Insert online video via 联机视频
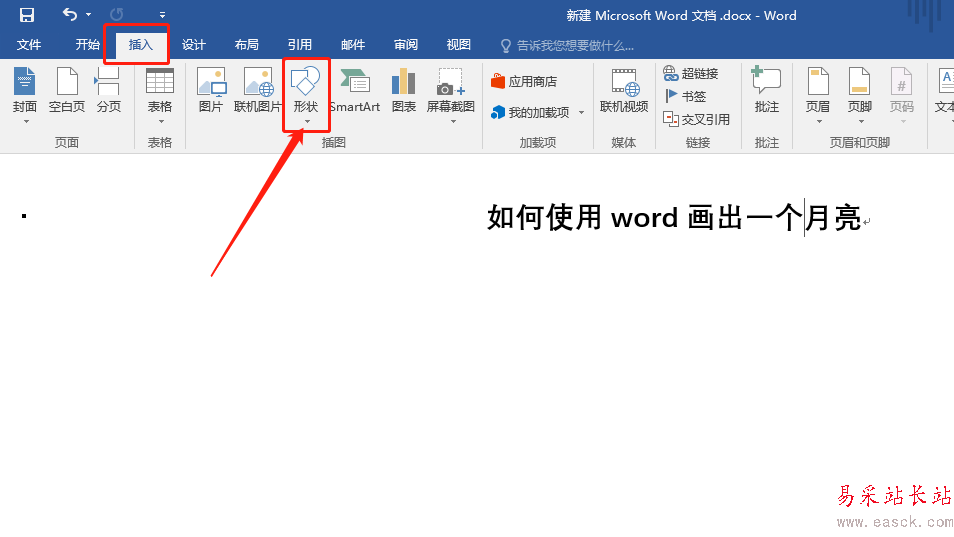 pyautogui.click(x=624, y=90)
